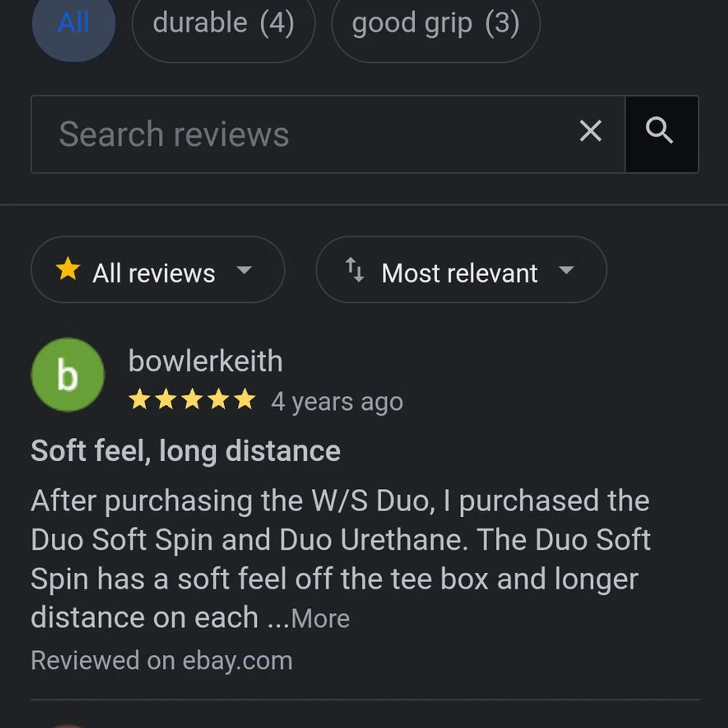Click the 4 years ago timestamp

[337, 402]
